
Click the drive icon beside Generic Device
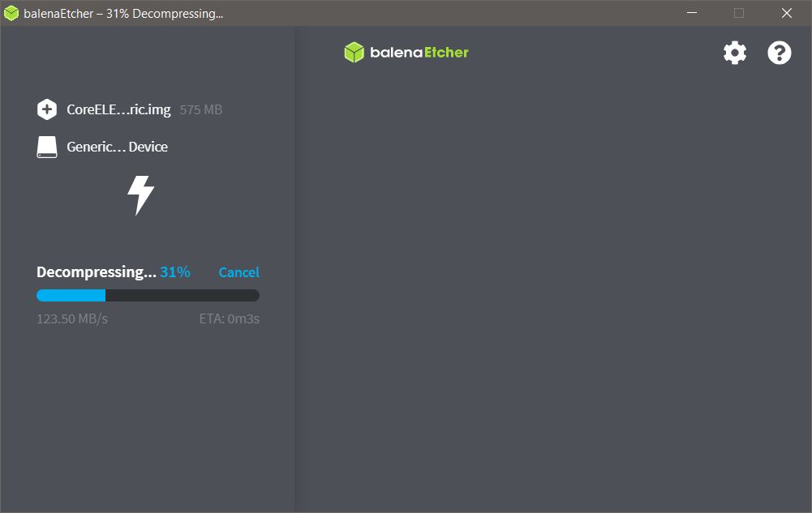click(47, 147)
